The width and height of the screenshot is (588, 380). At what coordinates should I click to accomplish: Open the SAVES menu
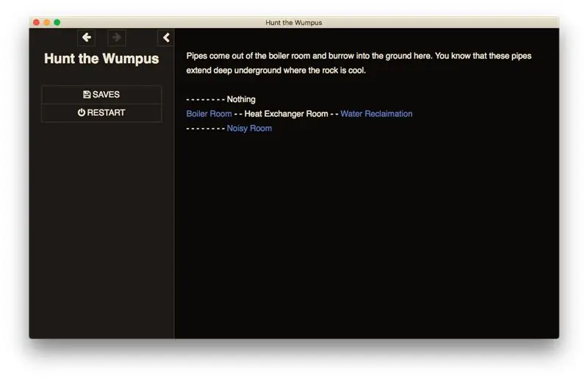tap(101, 95)
